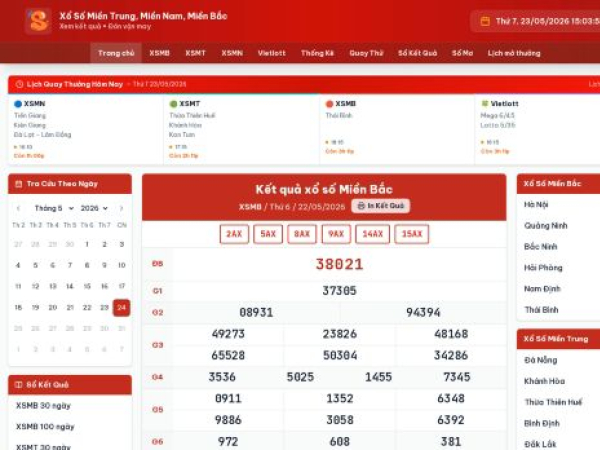Open the 2026 year dropdown

[x=94, y=208]
